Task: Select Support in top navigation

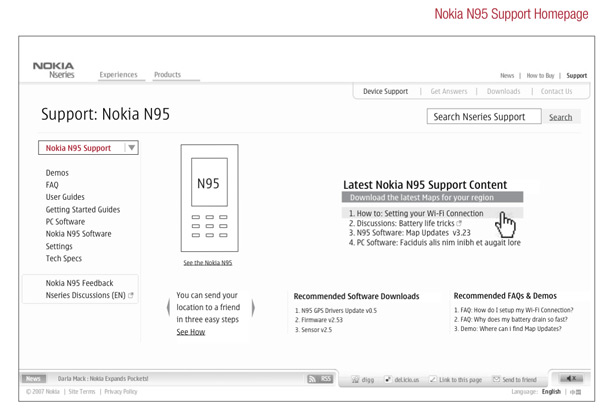Action: 577,76
